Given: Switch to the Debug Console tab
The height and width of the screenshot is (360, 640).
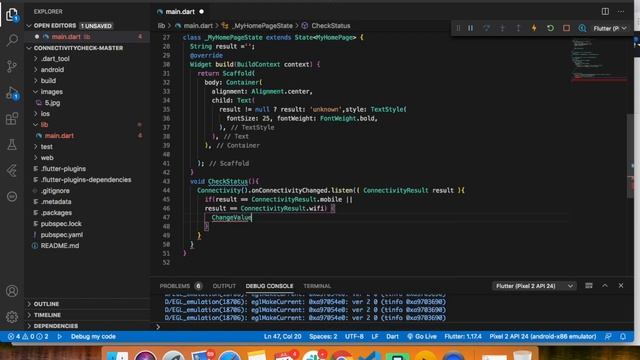Looking at the screenshot, I should 269,286.
